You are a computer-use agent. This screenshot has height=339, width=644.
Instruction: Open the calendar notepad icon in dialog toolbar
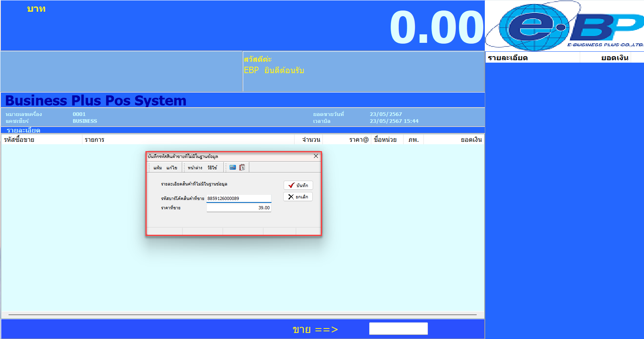coord(242,167)
